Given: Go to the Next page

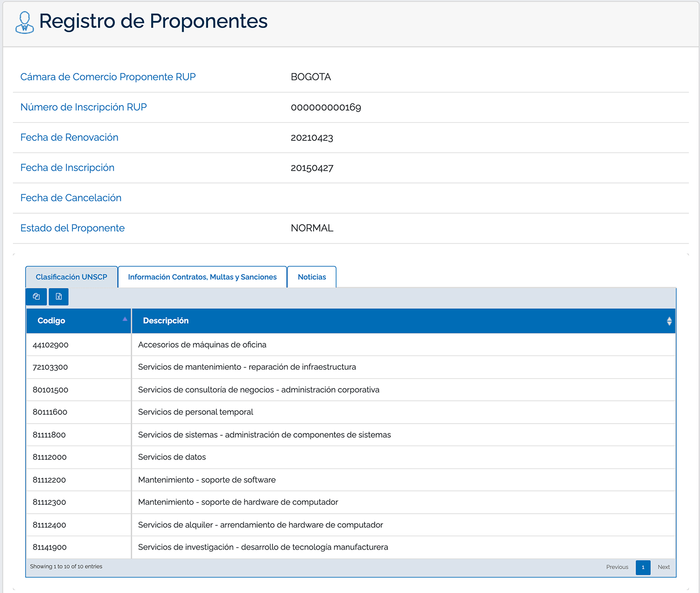Looking at the screenshot, I should tap(664, 567).
